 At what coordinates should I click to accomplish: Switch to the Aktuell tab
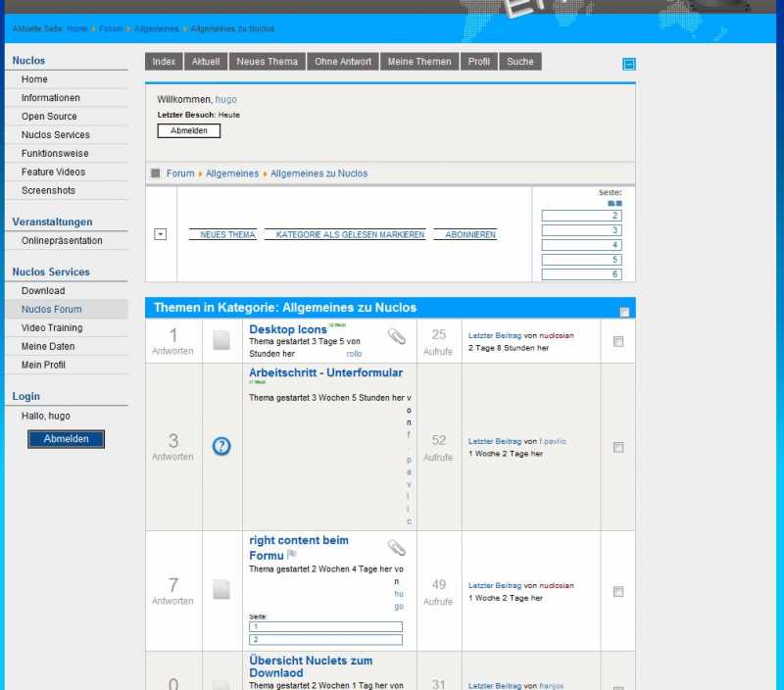click(206, 62)
